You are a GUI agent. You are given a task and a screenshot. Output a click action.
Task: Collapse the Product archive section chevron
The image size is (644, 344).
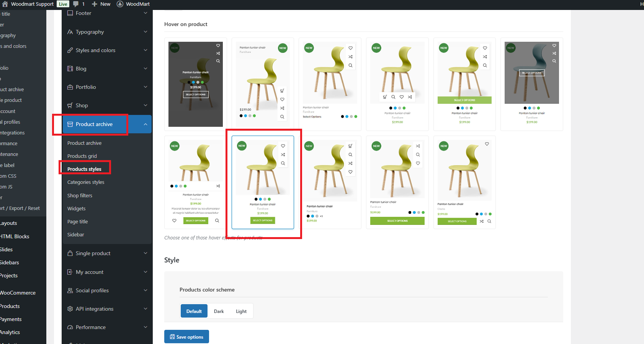pyautogui.click(x=145, y=124)
